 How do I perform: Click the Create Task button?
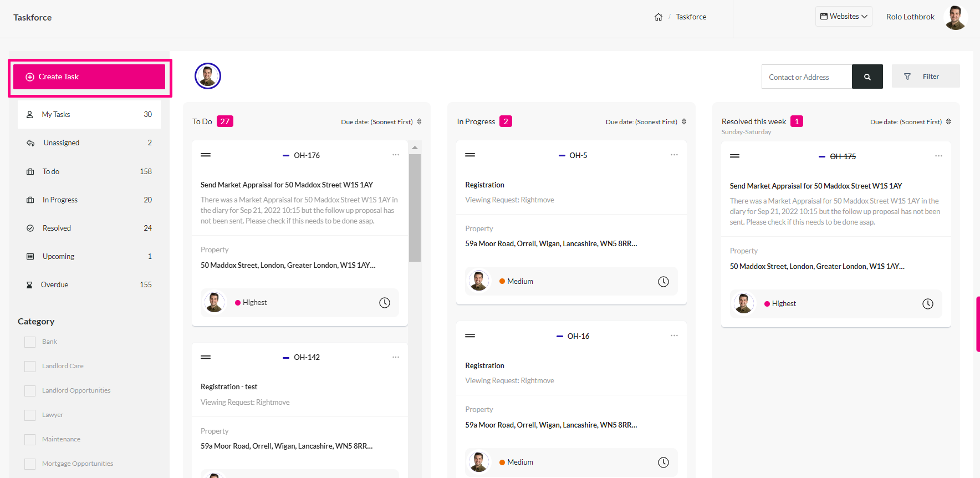coord(89,77)
